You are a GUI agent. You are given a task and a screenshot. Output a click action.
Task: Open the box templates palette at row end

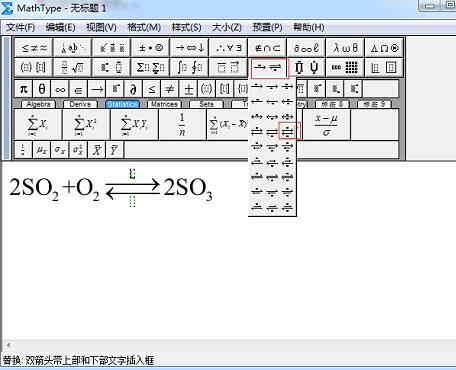click(384, 68)
